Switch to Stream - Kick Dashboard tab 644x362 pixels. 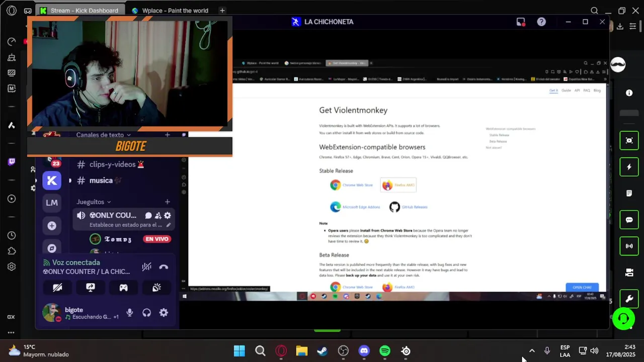pos(79,11)
